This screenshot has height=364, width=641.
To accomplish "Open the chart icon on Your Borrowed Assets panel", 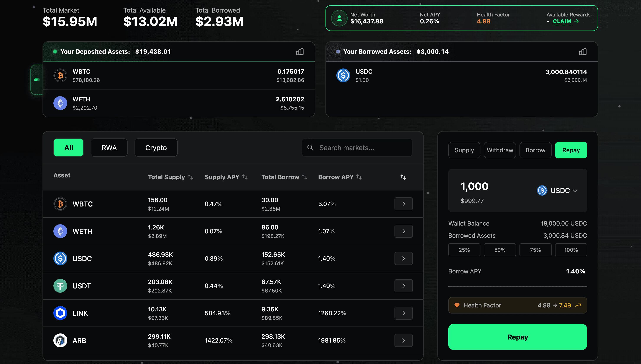I will pyautogui.click(x=583, y=52).
